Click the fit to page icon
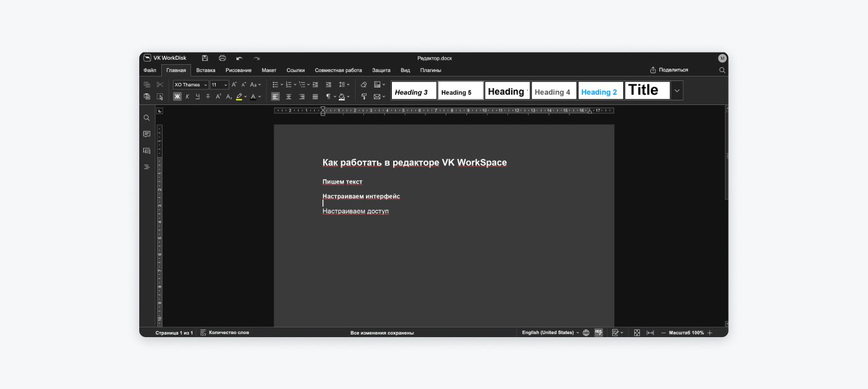868x389 pixels. (637, 333)
